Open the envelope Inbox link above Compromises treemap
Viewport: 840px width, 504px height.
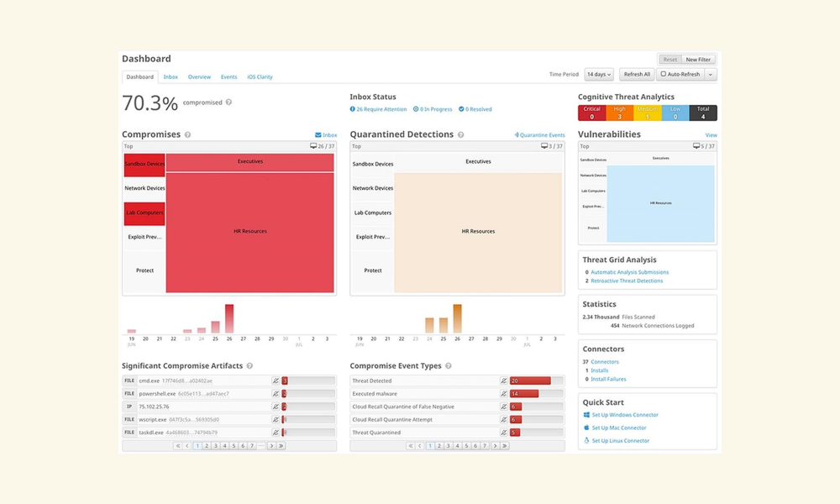click(326, 135)
